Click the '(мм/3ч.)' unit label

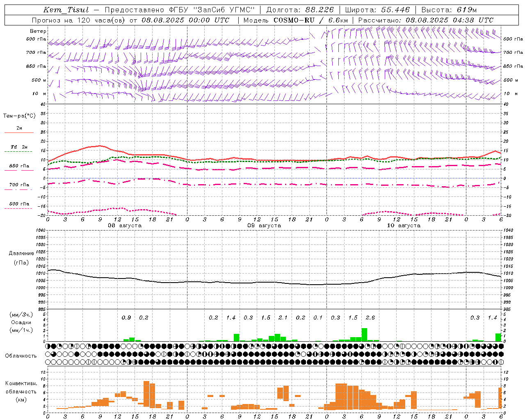tap(21, 315)
